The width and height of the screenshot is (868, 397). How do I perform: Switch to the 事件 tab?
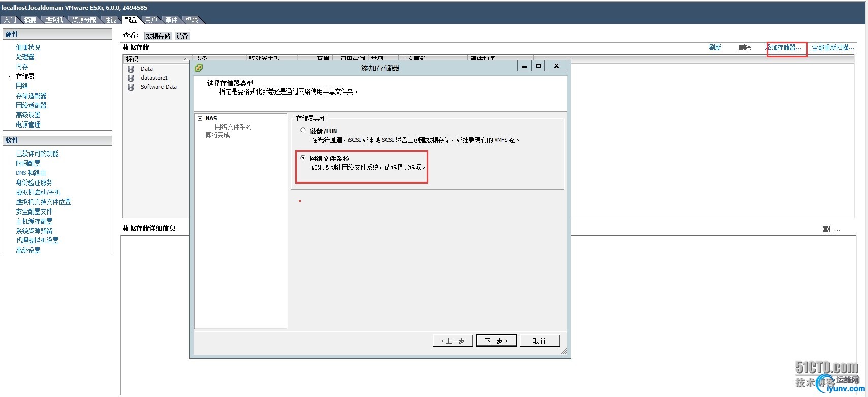[x=171, y=20]
